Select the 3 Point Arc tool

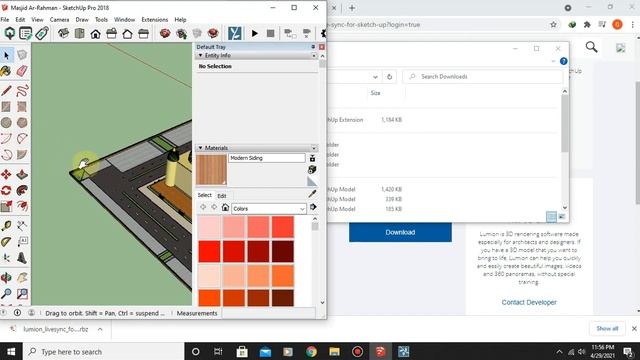(6, 155)
